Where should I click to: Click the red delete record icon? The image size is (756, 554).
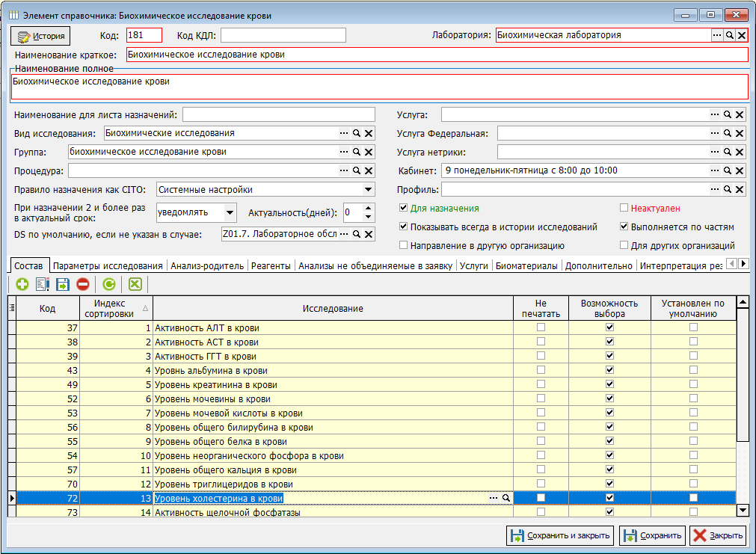click(x=82, y=284)
